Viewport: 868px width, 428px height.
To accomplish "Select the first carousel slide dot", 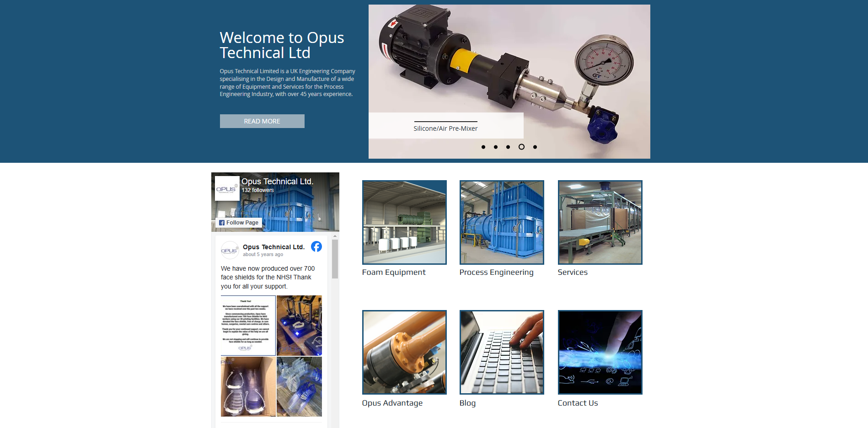I will (483, 147).
